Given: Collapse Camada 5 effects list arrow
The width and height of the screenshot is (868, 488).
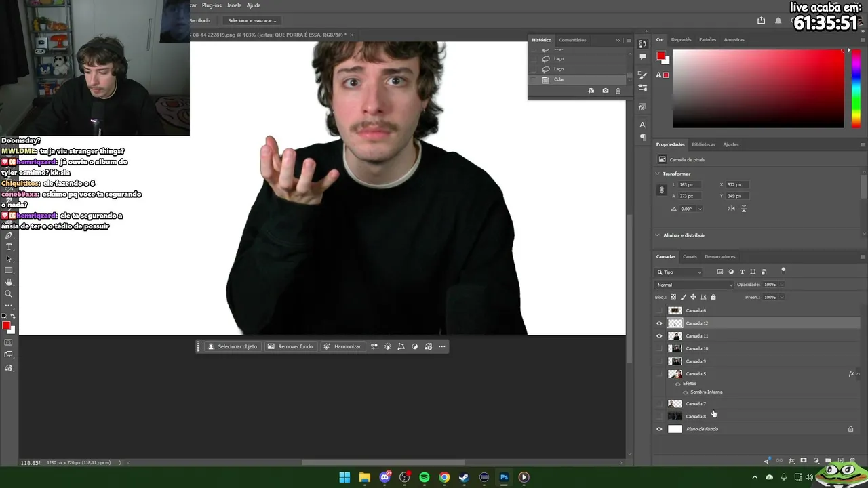Looking at the screenshot, I should (x=859, y=374).
